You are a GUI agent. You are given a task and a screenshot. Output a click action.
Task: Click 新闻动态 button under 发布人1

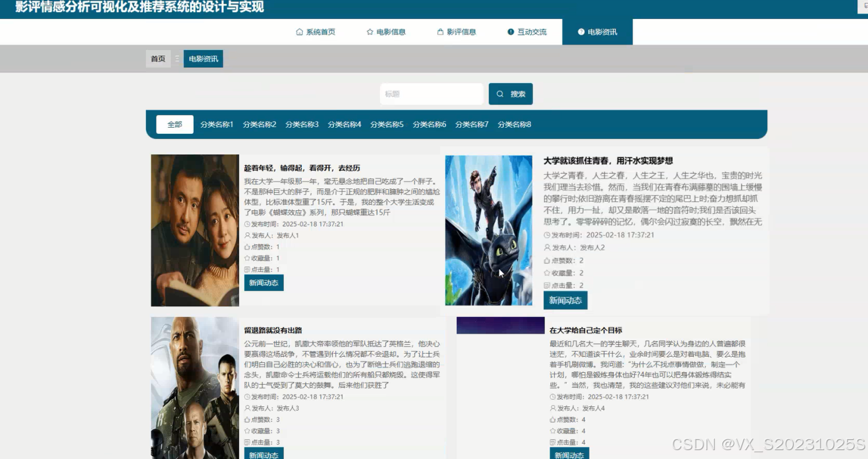264,283
